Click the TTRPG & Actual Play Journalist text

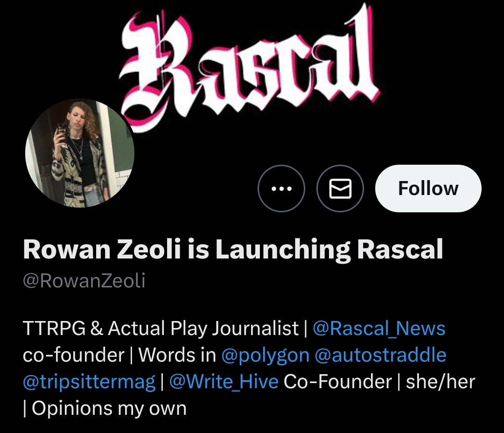click(x=161, y=328)
